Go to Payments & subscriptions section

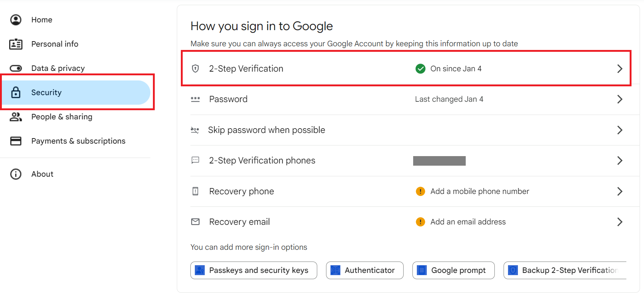coord(78,141)
